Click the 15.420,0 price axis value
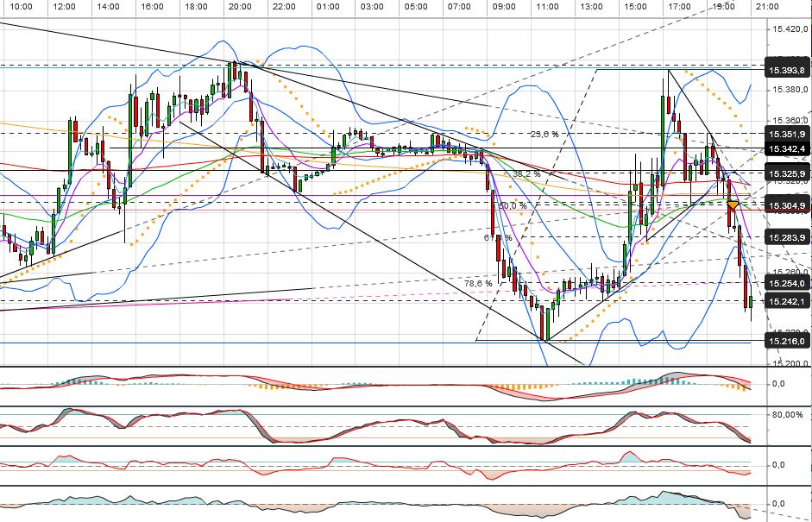 pos(790,29)
